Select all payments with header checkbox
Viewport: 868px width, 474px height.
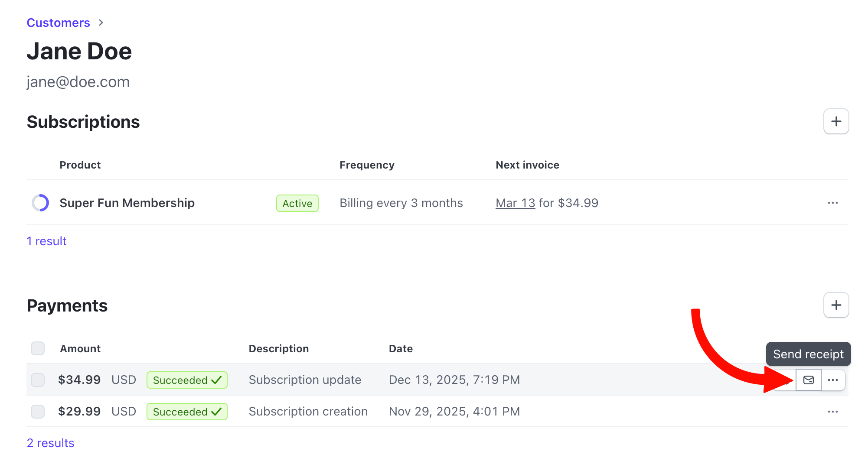[x=38, y=348]
